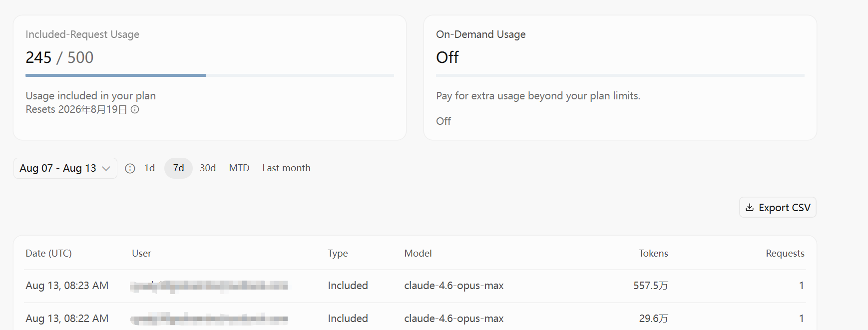Click the Export CSV button
Screen dimensions: 868x330
click(x=778, y=207)
